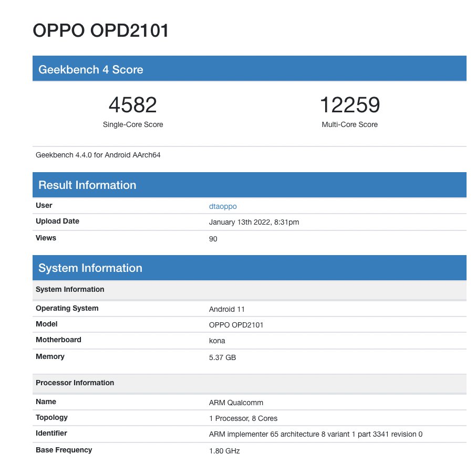
Task: Click the Model value in system table
Action: pos(236,325)
